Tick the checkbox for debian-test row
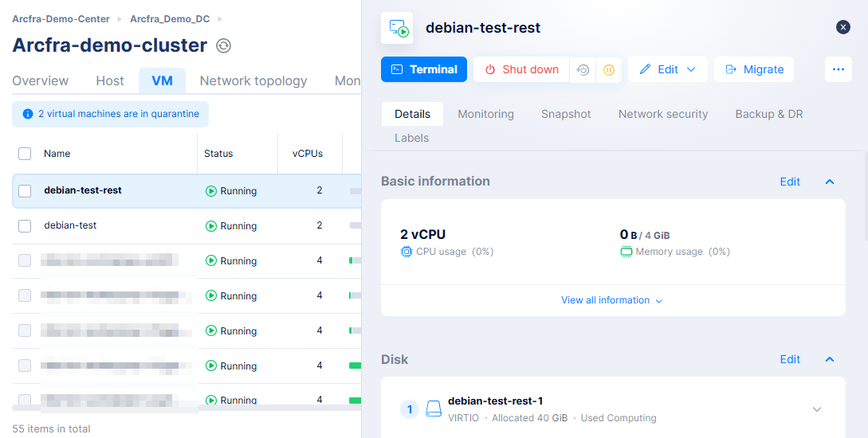Image resolution: width=868 pixels, height=438 pixels. pos(25,226)
